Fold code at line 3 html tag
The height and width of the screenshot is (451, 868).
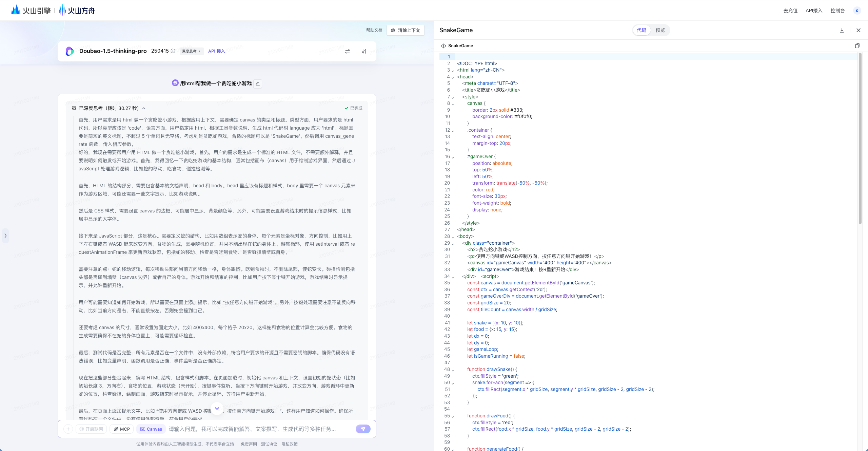pos(453,71)
